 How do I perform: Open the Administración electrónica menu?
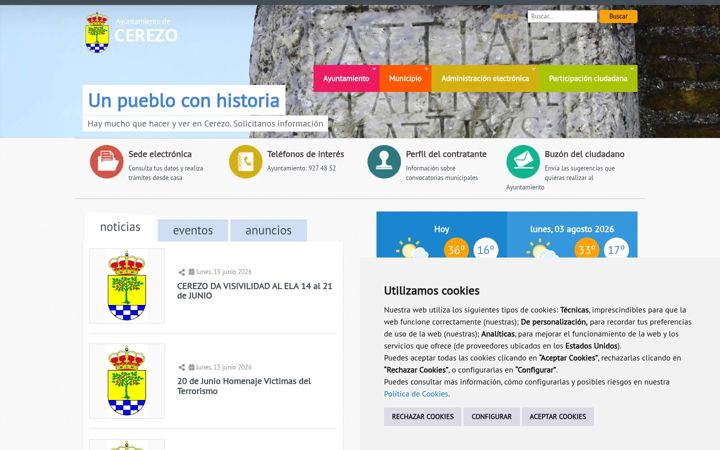click(485, 79)
